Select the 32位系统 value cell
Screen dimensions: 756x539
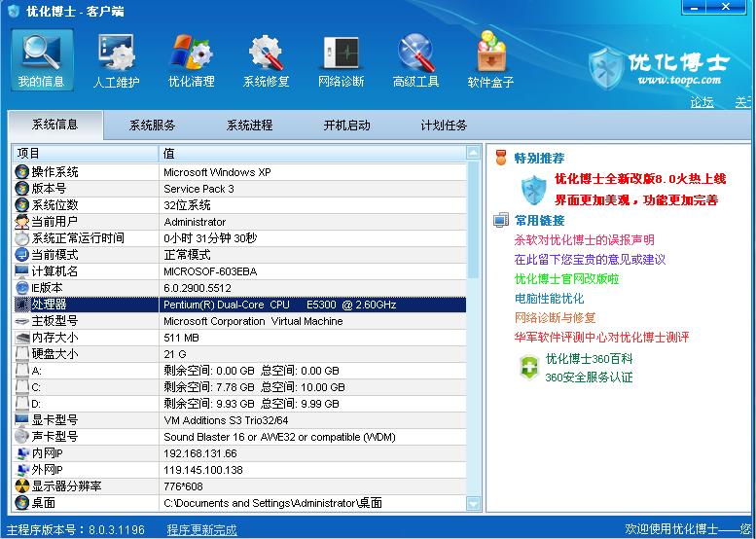[x=187, y=205]
